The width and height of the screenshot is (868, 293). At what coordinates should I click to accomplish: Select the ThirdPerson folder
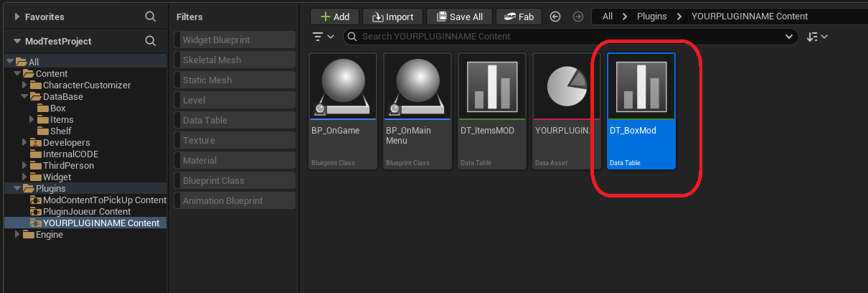coord(62,166)
